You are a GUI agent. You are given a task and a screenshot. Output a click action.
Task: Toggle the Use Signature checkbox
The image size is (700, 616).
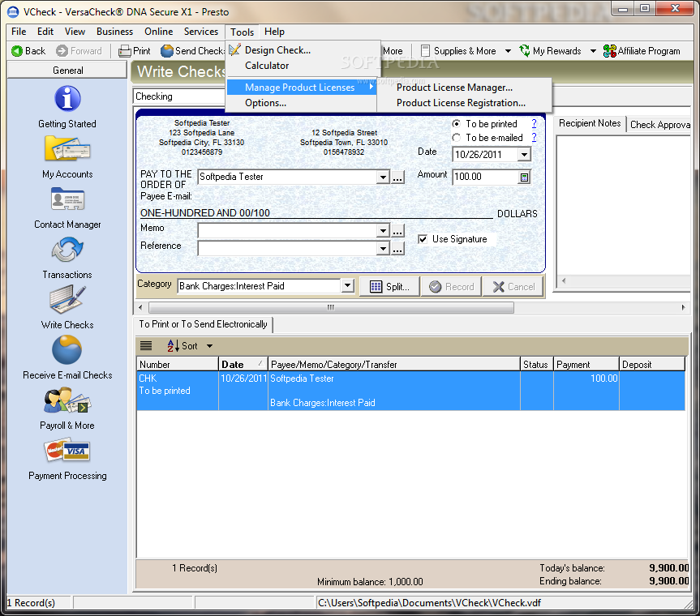tap(423, 239)
